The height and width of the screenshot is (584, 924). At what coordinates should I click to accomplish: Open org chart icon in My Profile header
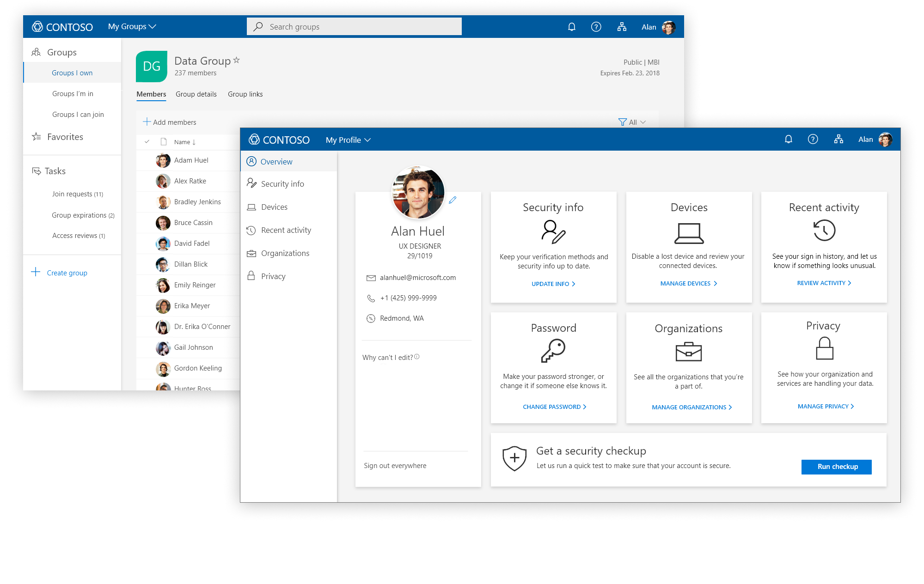coord(838,139)
